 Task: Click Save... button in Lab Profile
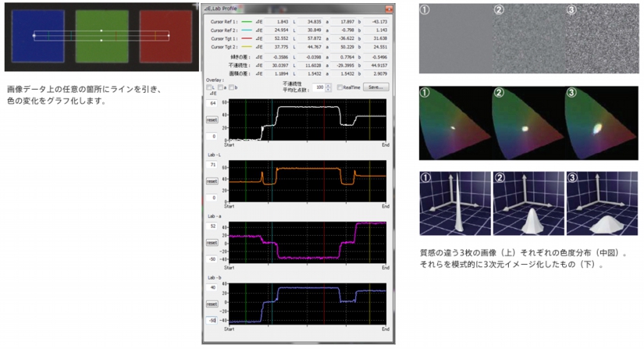coord(375,87)
